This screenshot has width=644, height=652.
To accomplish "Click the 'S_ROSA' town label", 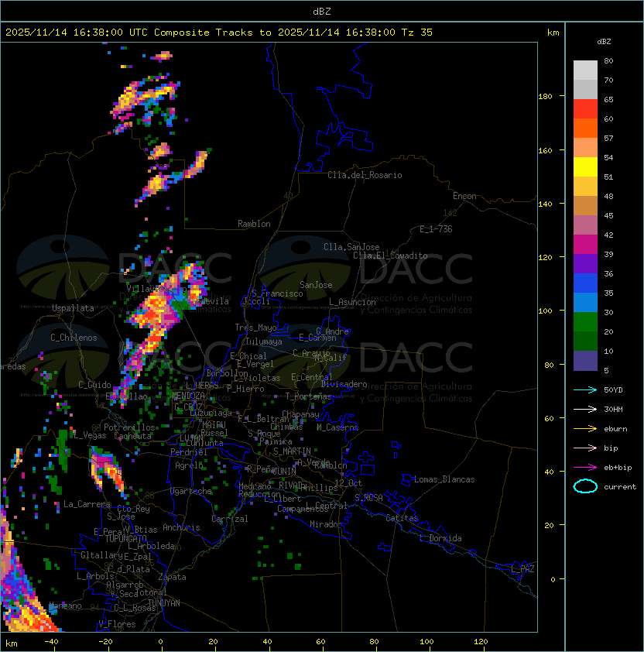I will [368, 498].
